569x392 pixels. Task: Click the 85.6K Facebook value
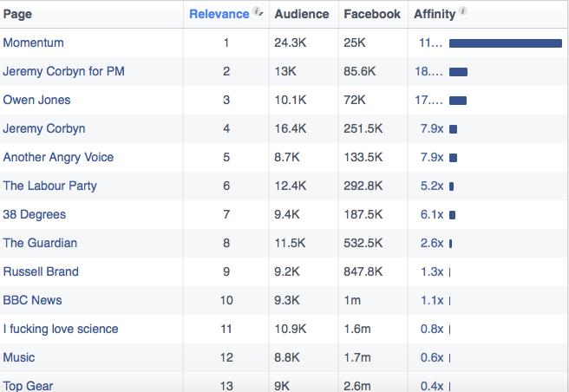click(360, 71)
